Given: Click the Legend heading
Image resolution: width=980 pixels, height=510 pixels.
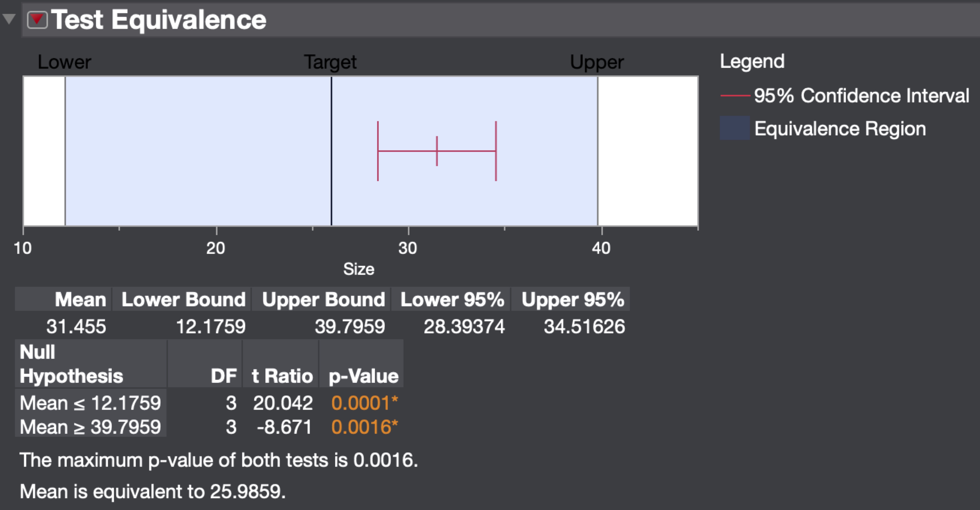Looking at the screenshot, I should pyautogui.click(x=752, y=61).
